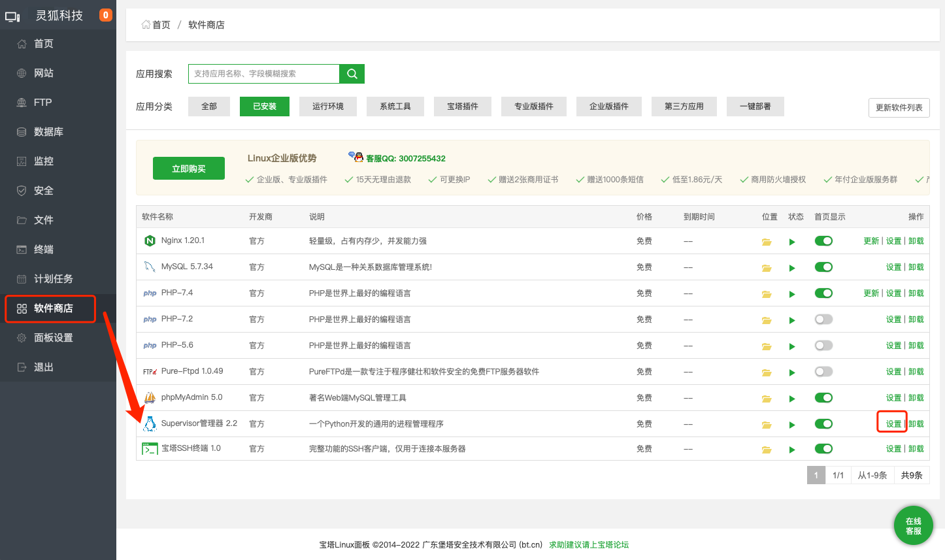
Task: Click the status play icon for PHP-7.4
Action: point(792,294)
